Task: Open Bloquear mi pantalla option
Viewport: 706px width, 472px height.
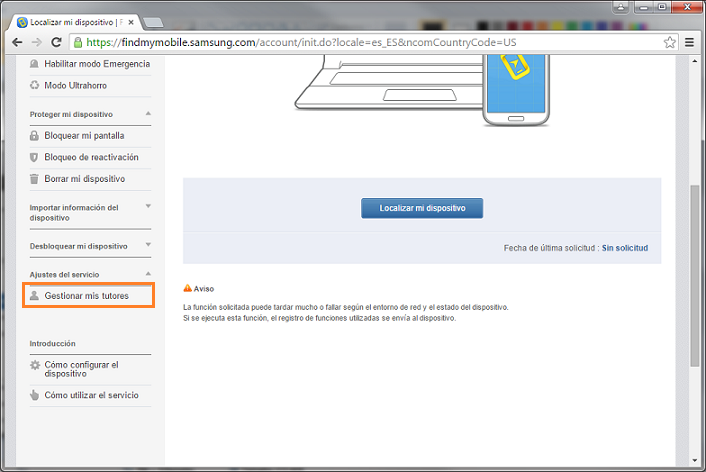Action: pos(84,136)
